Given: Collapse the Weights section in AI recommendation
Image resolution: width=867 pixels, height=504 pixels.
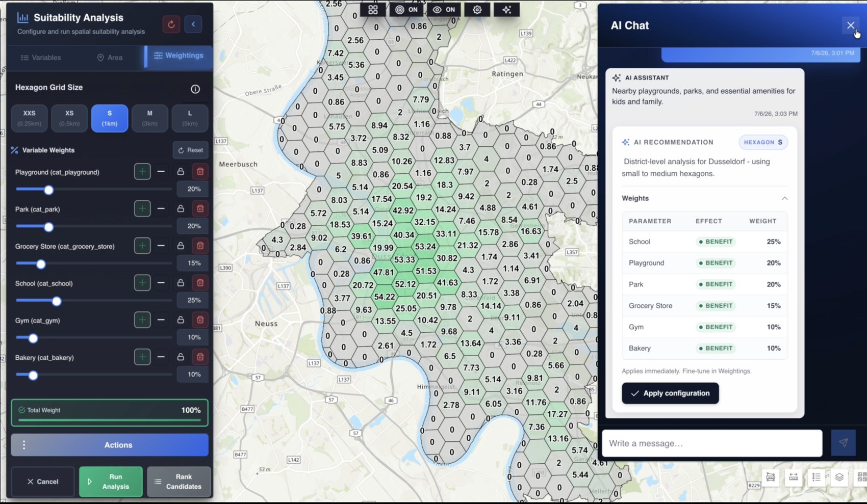Looking at the screenshot, I should [x=784, y=198].
